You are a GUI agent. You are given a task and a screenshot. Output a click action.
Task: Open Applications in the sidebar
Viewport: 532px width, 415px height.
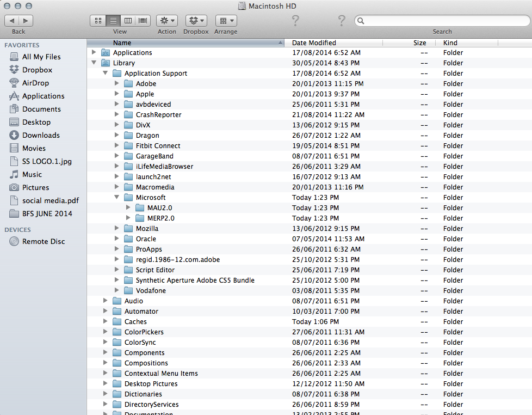tap(43, 96)
